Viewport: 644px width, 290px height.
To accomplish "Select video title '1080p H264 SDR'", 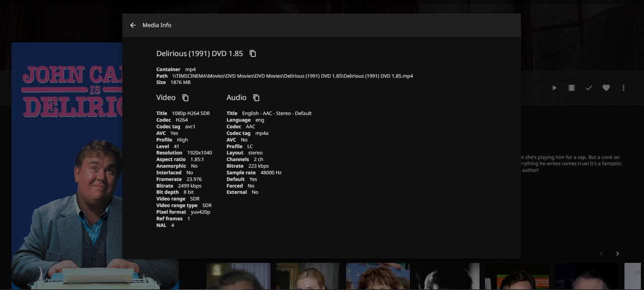I will click(191, 113).
